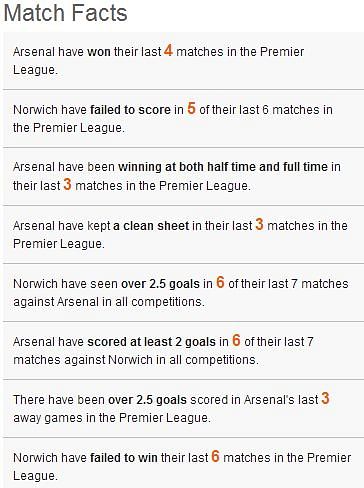This screenshot has height=488, width=364.
Task: Select the Arsenal clean sheet fact row
Action: tap(183, 234)
